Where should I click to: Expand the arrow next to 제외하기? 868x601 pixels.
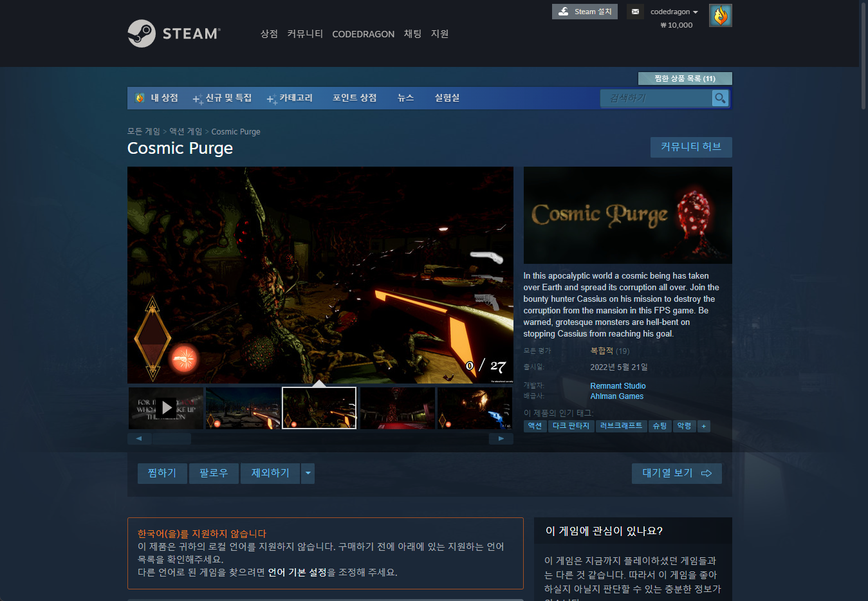point(308,474)
